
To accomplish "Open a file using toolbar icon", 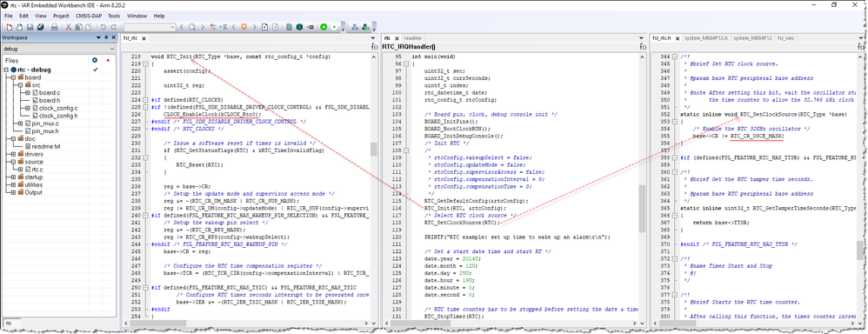I will [19, 27].
